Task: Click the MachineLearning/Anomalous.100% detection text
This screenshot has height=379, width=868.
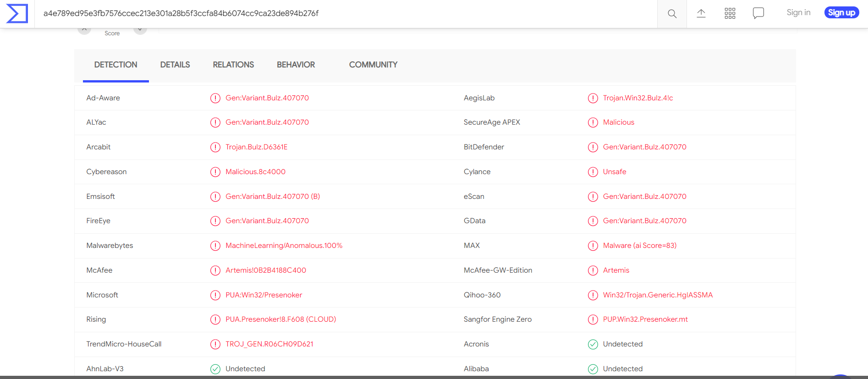Action: (284, 246)
